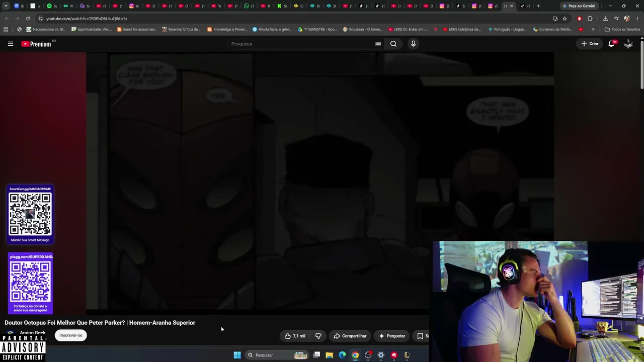
Task: Expand the tab search dropdown
Action: [x=6, y=6]
